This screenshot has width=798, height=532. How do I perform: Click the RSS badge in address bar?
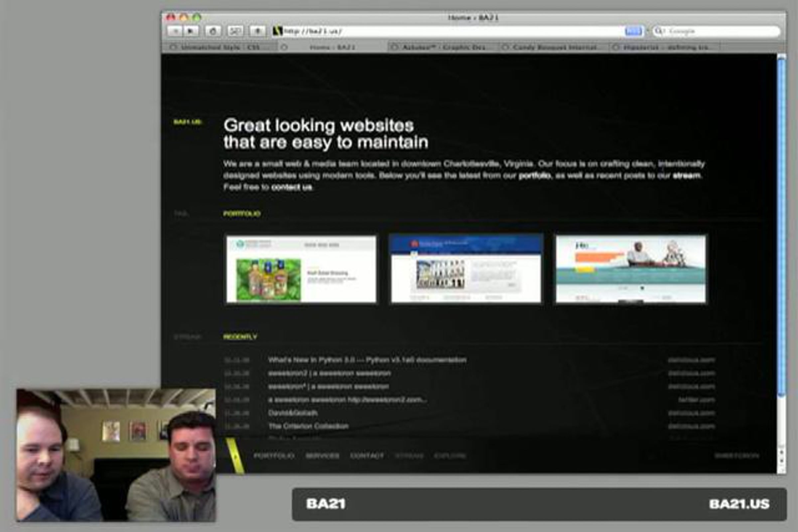(633, 31)
